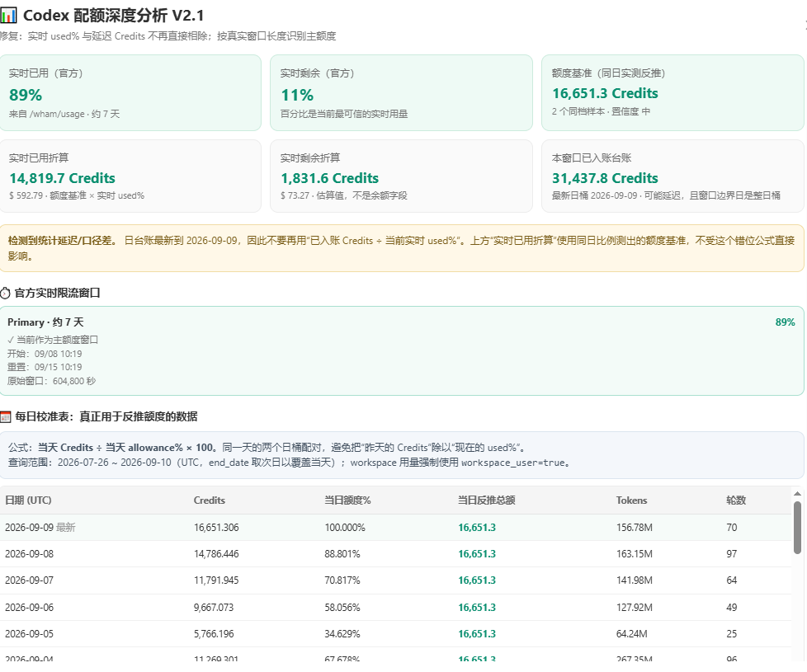
Task: Click the 14,819.7 Credits 实时已用折算 value
Action: coord(62,178)
